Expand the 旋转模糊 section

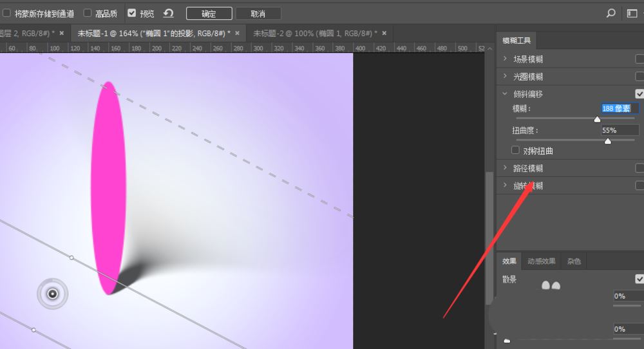505,185
